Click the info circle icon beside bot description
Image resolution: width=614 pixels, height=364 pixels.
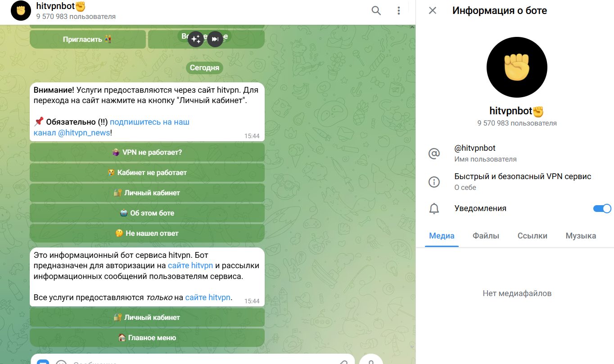tap(434, 182)
